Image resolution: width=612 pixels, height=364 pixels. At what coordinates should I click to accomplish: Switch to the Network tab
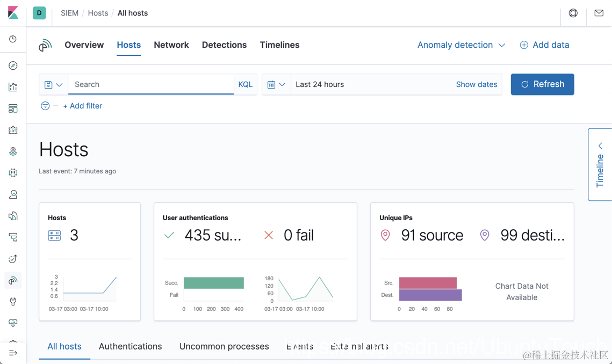(171, 45)
